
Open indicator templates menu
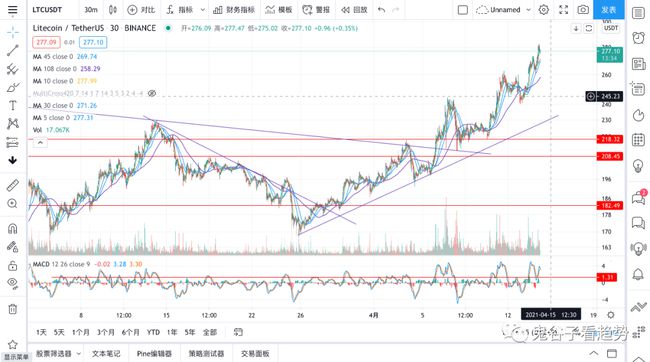pyautogui.click(x=279, y=10)
